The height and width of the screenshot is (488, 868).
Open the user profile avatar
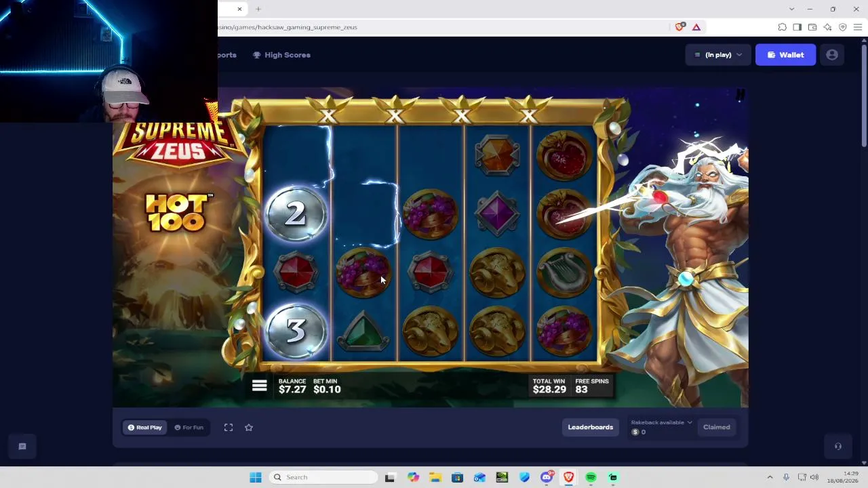(x=832, y=55)
